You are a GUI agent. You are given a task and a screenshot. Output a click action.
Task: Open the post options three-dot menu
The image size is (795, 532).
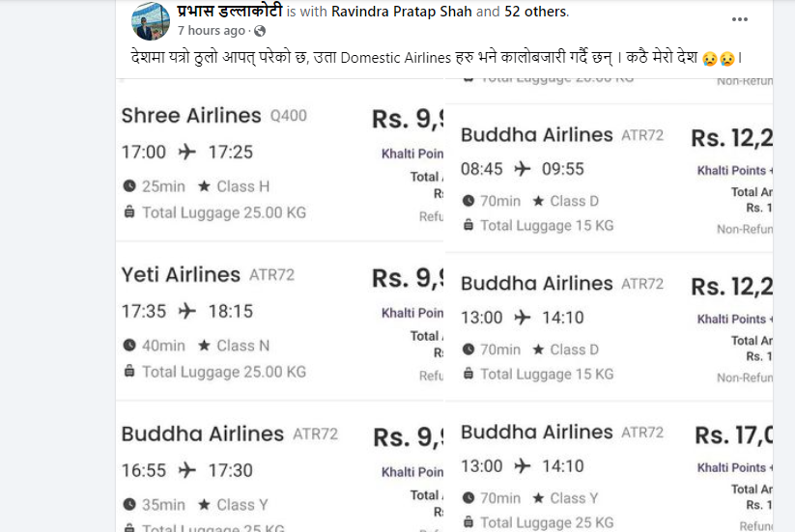[740, 19]
